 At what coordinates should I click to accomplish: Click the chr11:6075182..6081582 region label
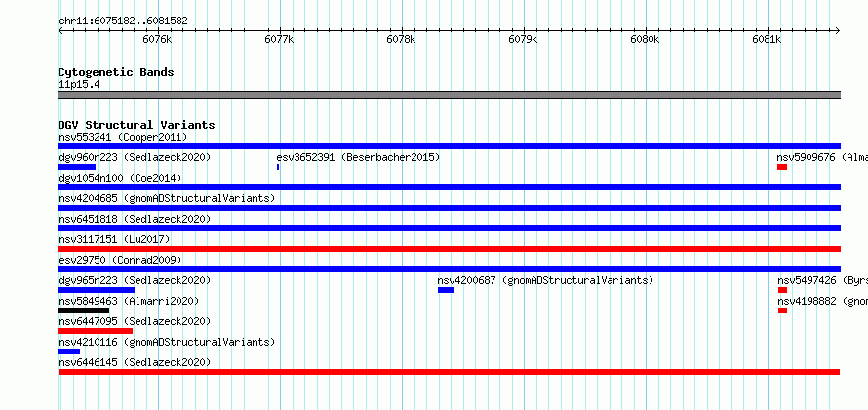point(123,21)
